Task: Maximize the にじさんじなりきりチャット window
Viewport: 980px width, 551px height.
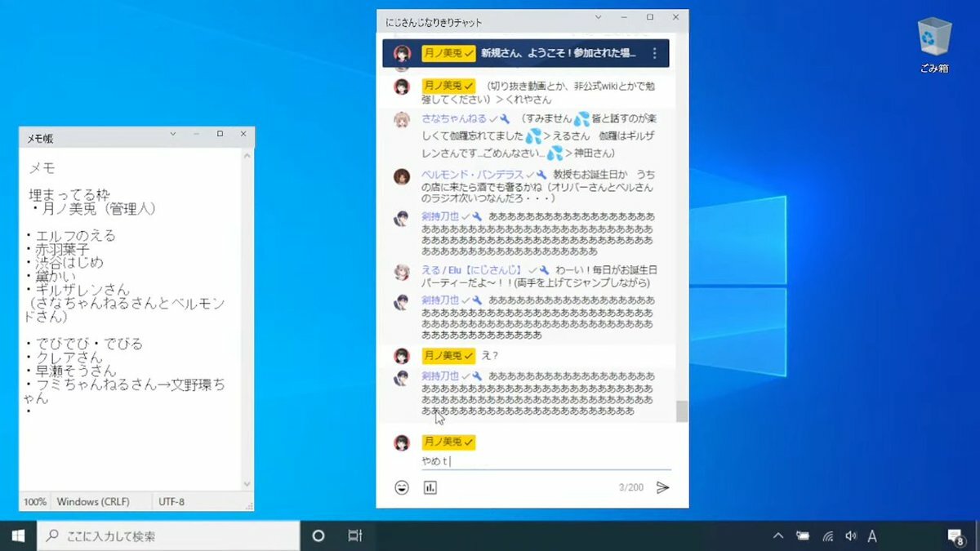Action: tap(650, 17)
